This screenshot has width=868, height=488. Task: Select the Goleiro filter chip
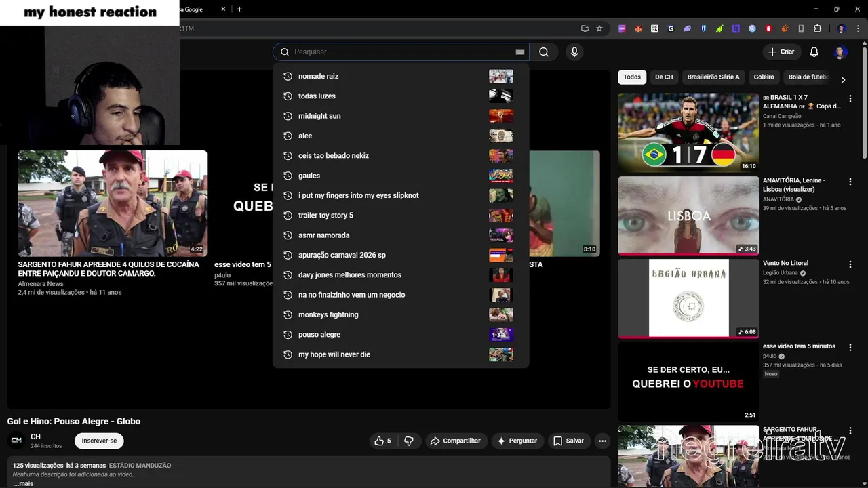764,77
